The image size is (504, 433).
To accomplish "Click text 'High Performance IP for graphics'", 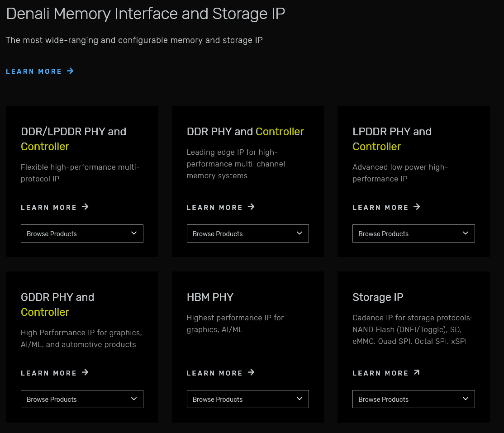I will [81, 333].
